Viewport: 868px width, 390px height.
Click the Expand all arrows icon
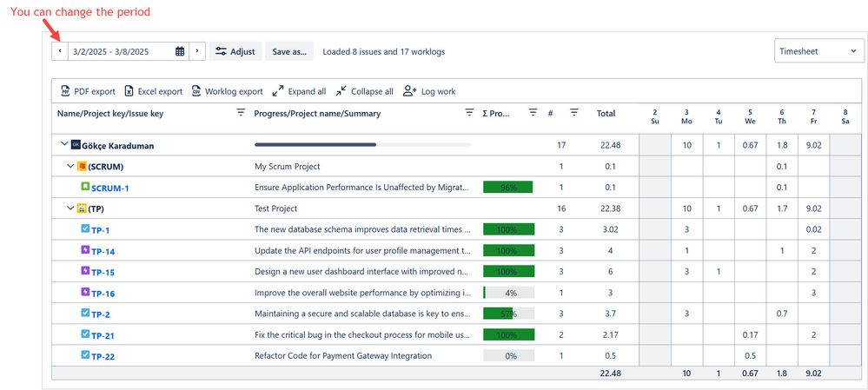(278, 91)
